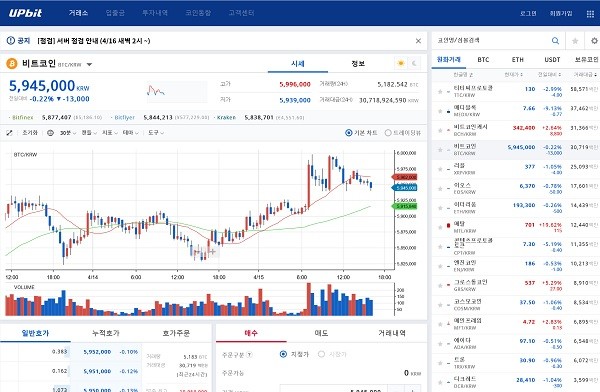Viewport: 600px width, 392px height.
Task: Select the chart drawing pencil tool
Action: pyautogui.click(x=10, y=133)
